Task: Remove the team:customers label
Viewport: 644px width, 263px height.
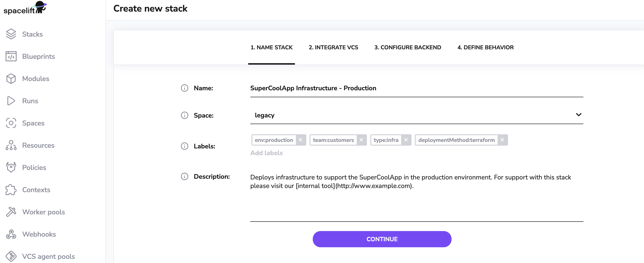Action: (361, 140)
